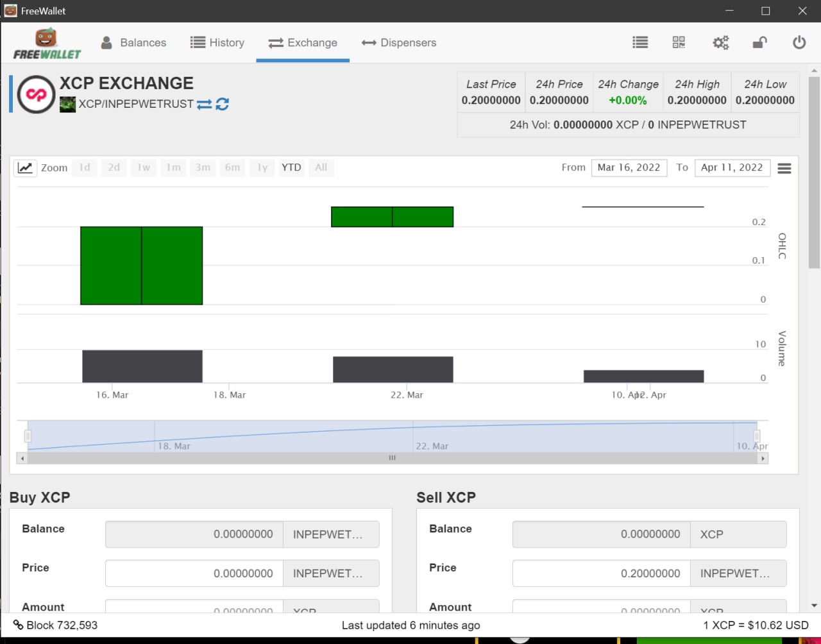821x644 pixels.
Task: Set chart zoom to 1y
Action: pos(262,167)
